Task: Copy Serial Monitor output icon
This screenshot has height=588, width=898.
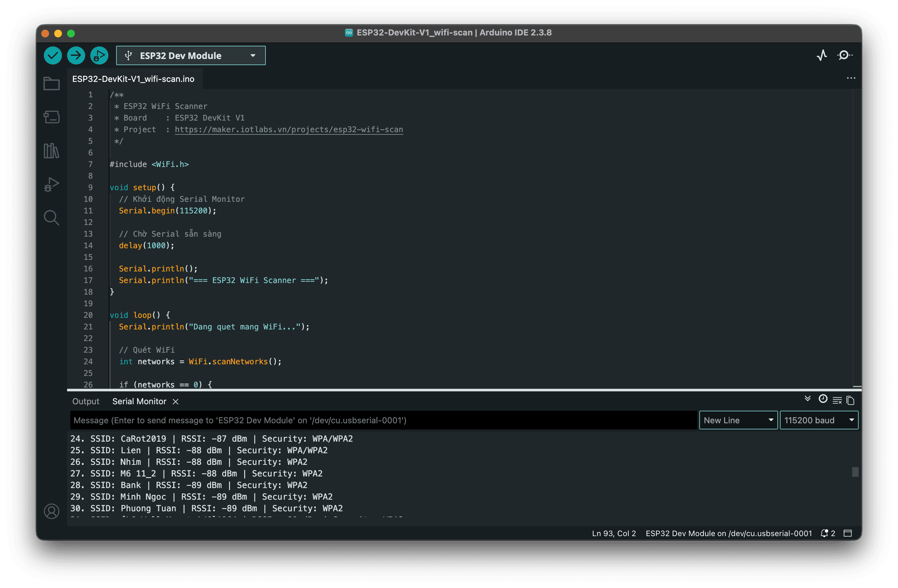Action: (x=850, y=401)
